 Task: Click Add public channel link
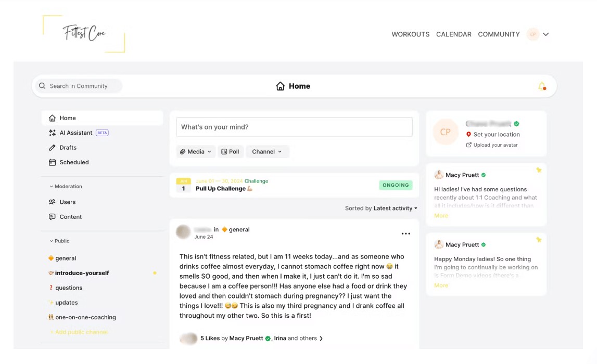[x=81, y=332]
